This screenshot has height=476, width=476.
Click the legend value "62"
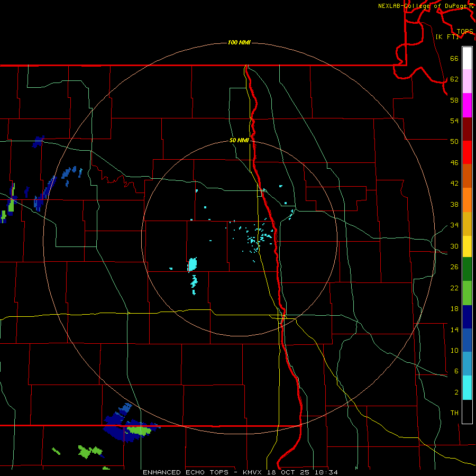(454, 79)
